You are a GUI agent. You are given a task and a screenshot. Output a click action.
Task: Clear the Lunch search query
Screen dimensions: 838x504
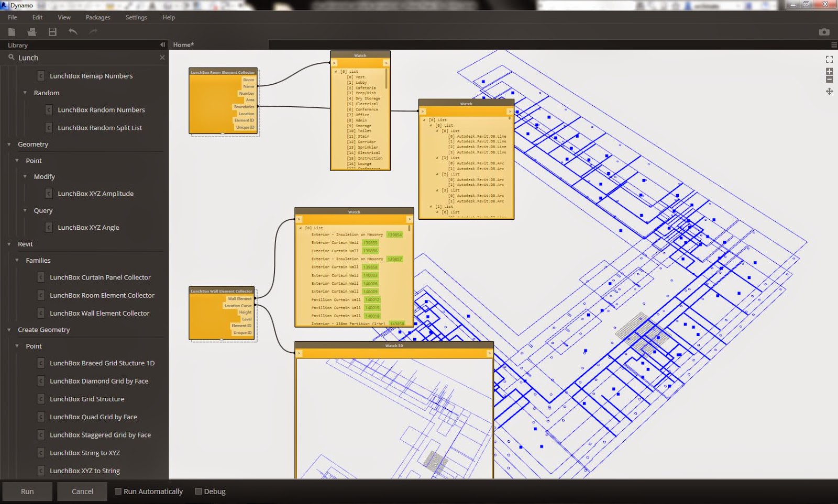162,58
